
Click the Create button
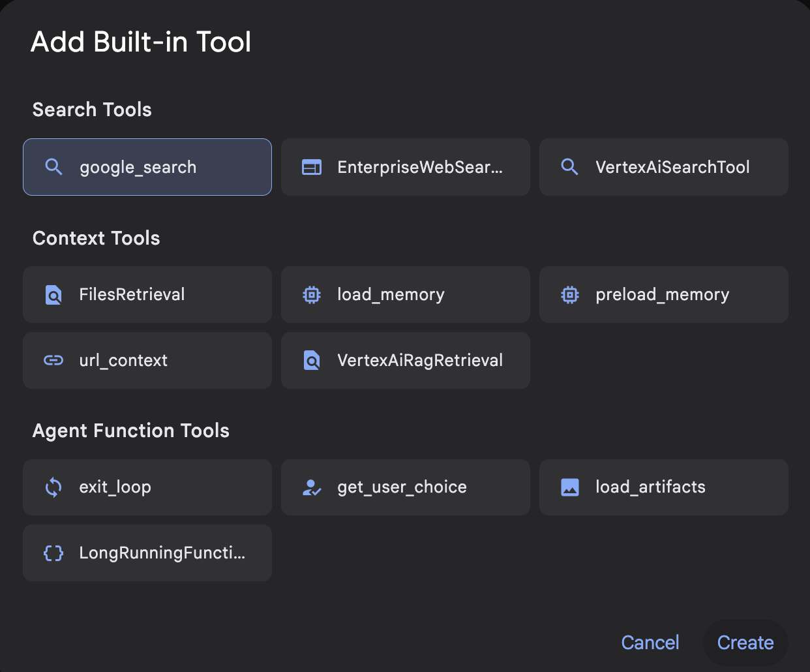click(x=745, y=642)
